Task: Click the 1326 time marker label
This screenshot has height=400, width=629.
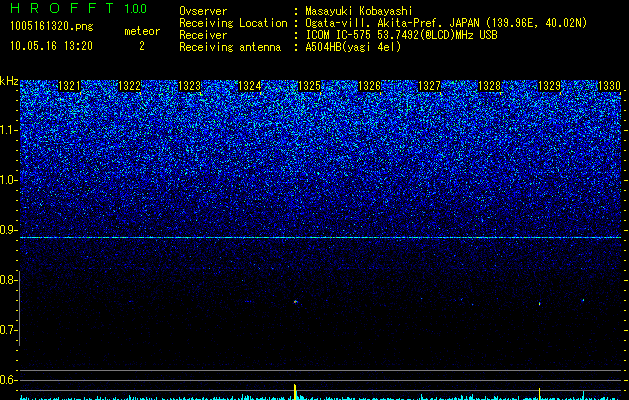Action: (369, 86)
